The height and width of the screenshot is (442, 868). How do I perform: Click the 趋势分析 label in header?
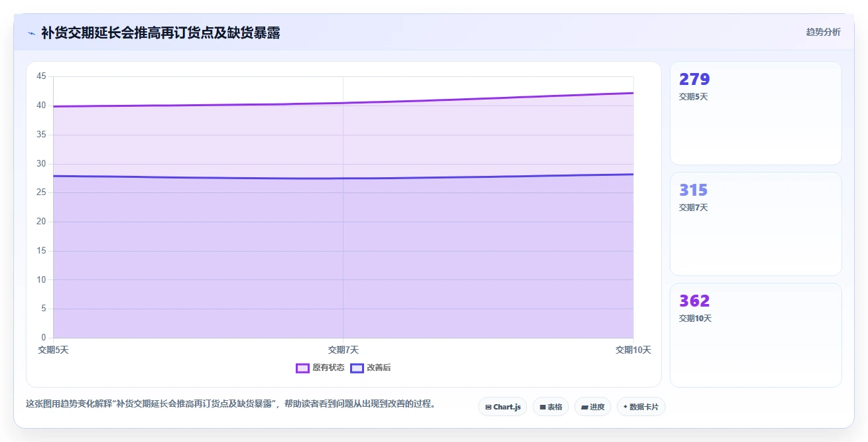point(824,32)
